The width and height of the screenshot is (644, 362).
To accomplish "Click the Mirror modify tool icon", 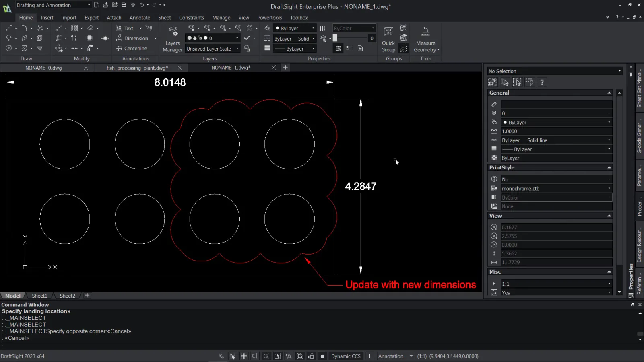I will coord(74,38).
